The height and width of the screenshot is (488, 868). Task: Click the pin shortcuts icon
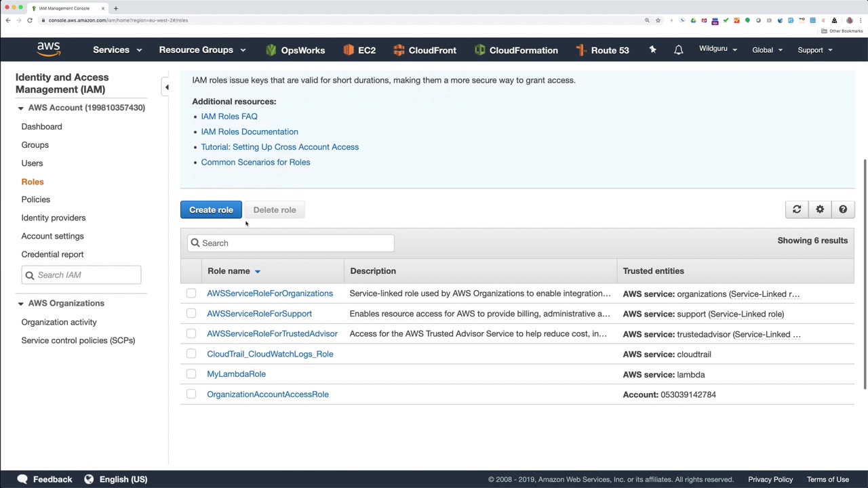pos(652,49)
